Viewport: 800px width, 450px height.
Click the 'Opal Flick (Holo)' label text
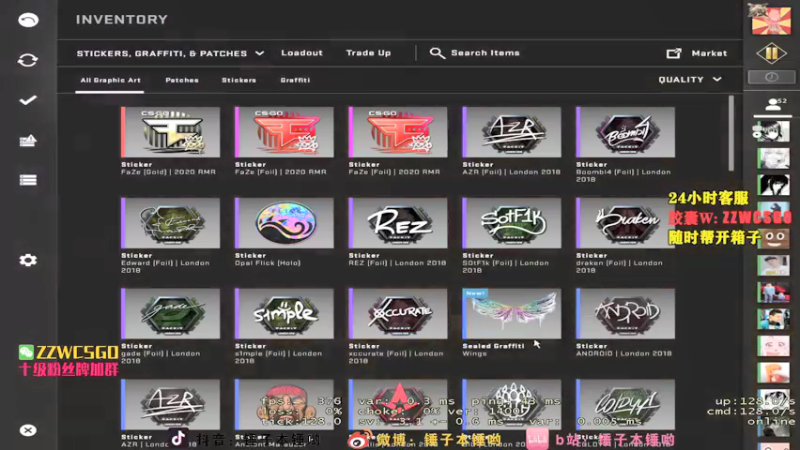point(267,263)
